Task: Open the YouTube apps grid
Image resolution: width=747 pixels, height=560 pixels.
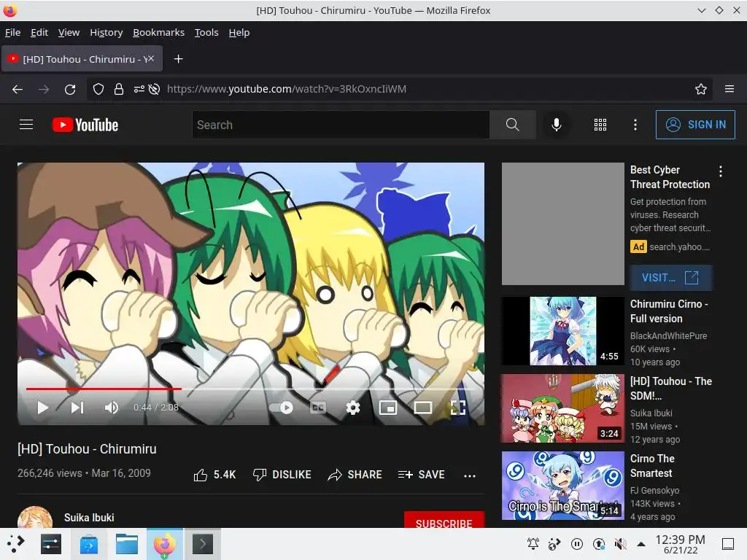Action: (600, 125)
